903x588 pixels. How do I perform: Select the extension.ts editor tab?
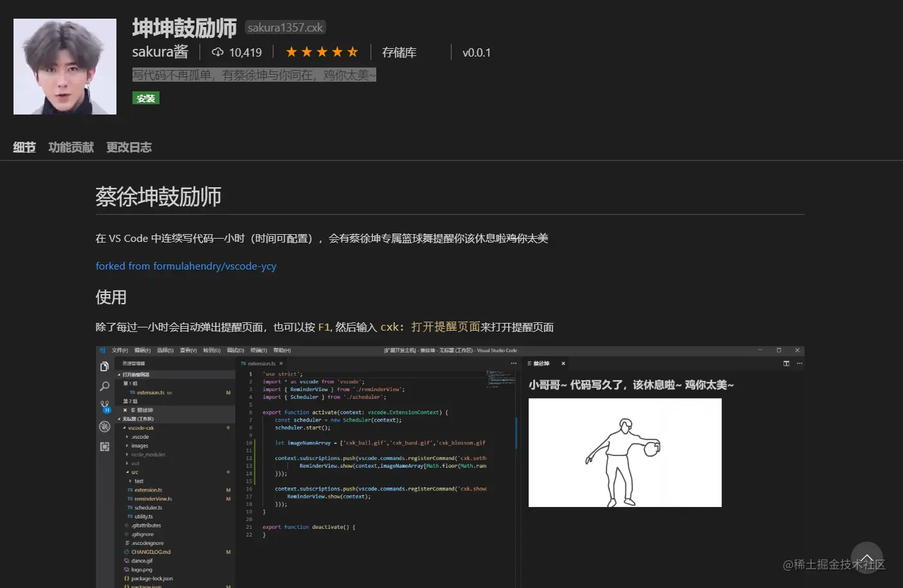(x=262, y=363)
